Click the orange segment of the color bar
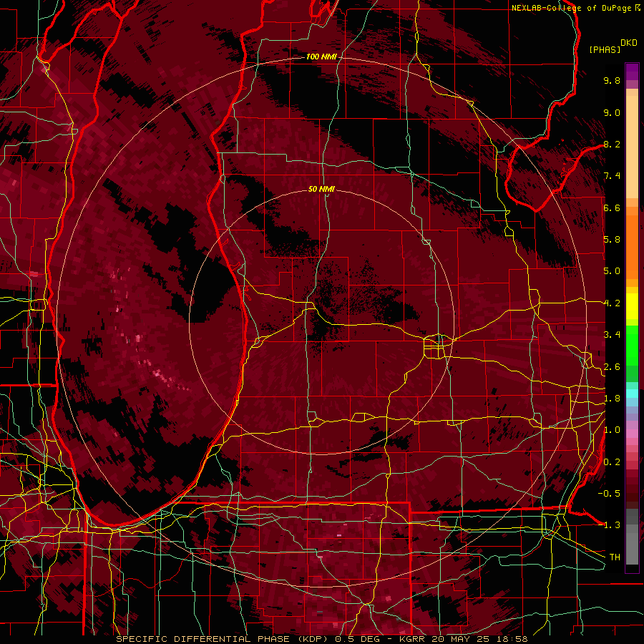This screenshot has height=644, width=644. pyautogui.click(x=632, y=243)
